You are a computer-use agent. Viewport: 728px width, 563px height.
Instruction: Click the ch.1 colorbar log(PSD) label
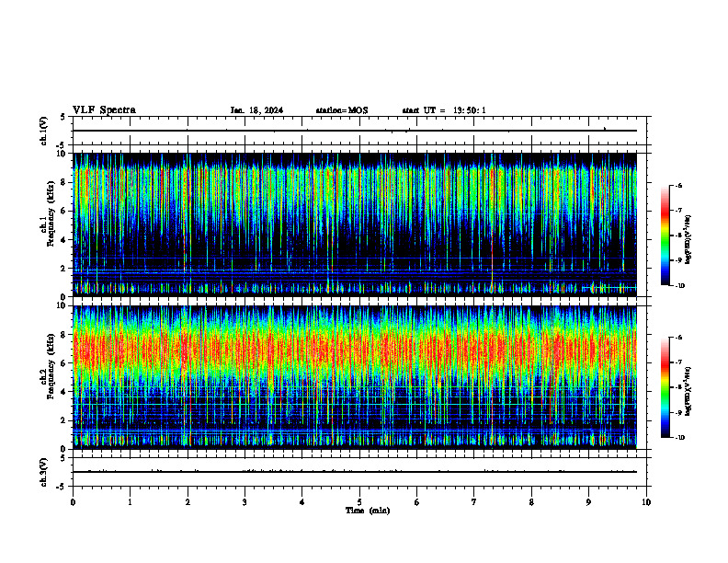(688, 240)
